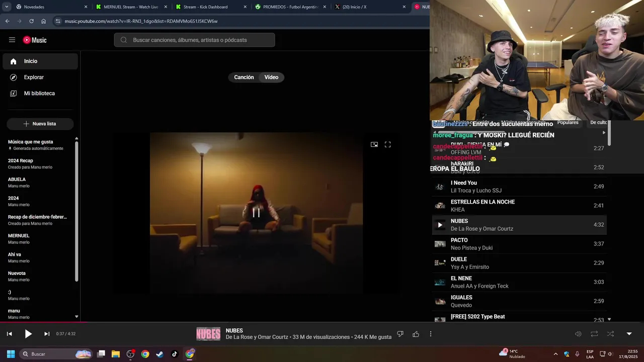Screen dimensions: 644x362
Task: Enter fullscreen on the video
Action: click(x=388, y=144)
